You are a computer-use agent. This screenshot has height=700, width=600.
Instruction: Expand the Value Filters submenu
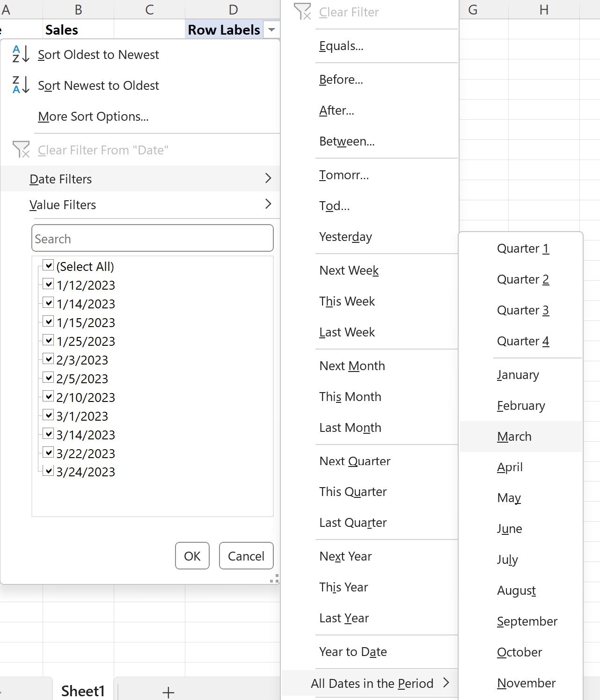click(140, 204)
